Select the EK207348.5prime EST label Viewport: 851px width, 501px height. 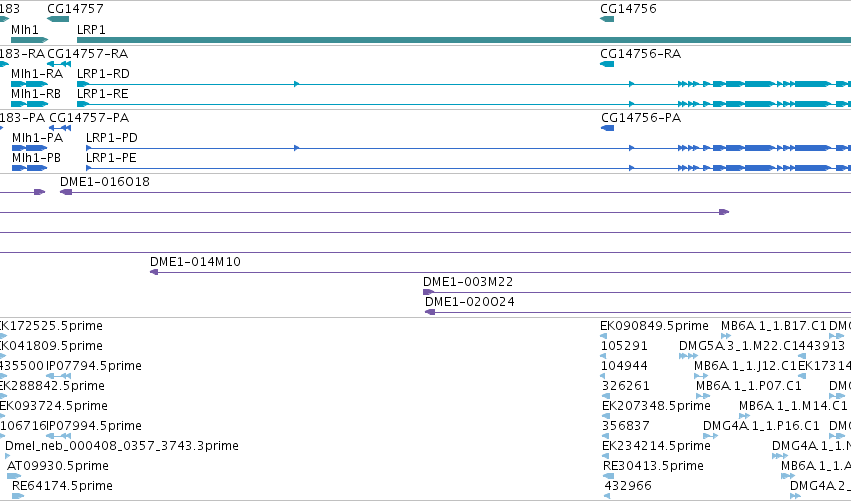click(656, 406)
